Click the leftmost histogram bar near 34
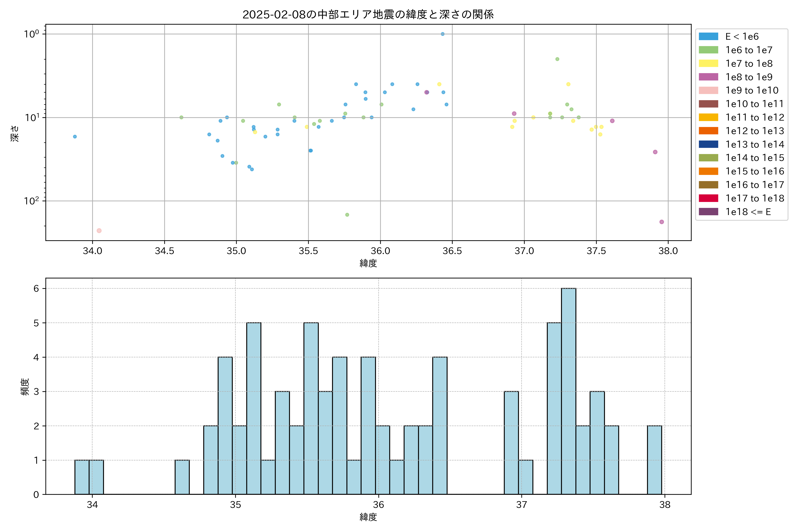This screenshot has height=532, width=798. 82,477
